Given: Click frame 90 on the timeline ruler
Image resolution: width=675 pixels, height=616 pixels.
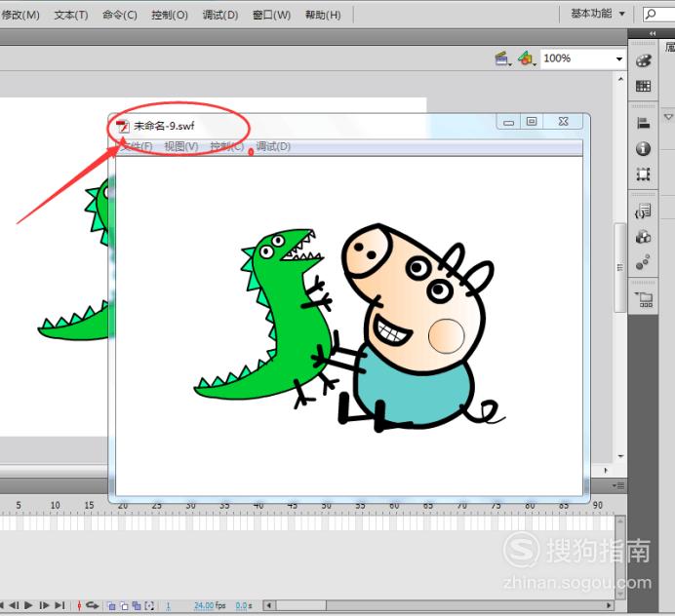Looking at the screenshot, I should (x=598, y=505).
